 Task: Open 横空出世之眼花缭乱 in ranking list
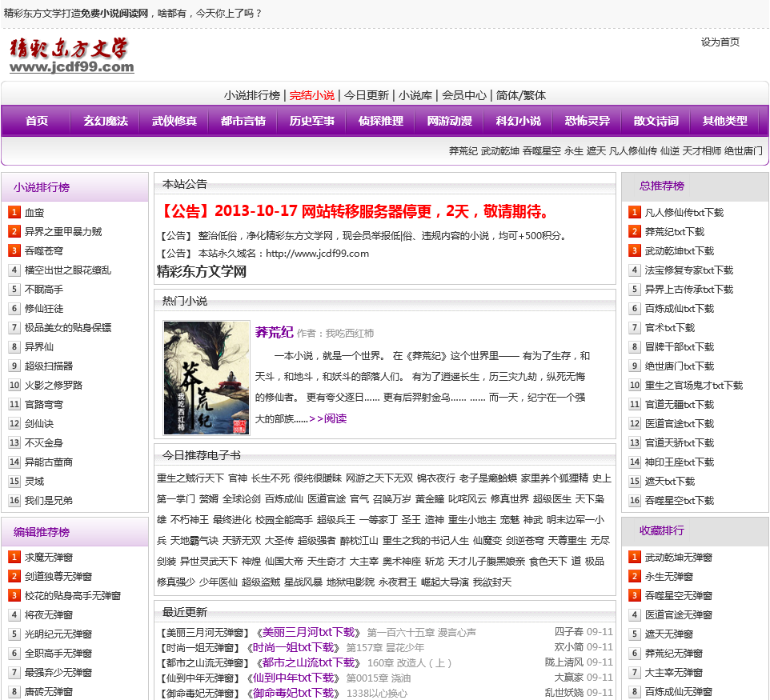coord(68,270)
